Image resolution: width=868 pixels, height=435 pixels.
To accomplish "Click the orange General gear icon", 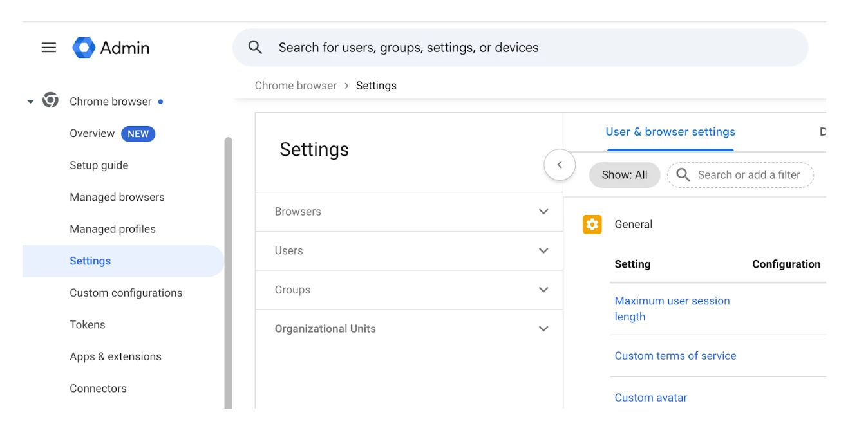I will pos(592,224).
